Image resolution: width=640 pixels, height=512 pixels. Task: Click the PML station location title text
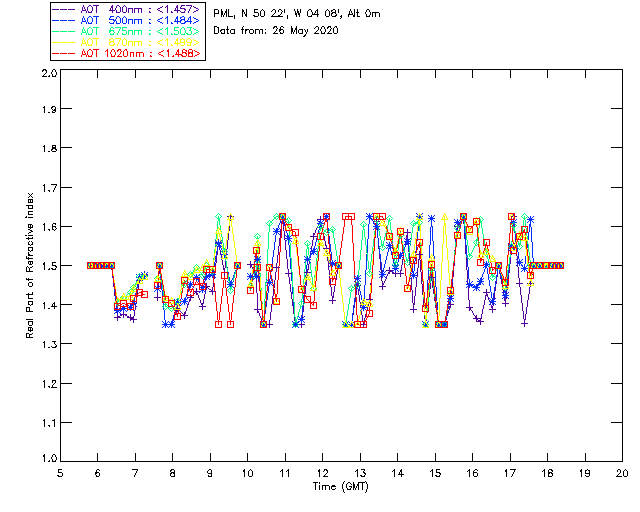(x=297, y=14)
